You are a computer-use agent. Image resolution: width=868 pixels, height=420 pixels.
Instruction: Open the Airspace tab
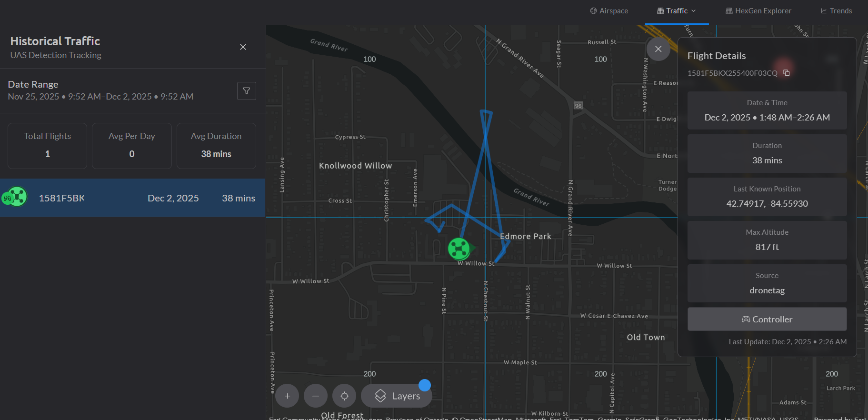click(609, 11)
